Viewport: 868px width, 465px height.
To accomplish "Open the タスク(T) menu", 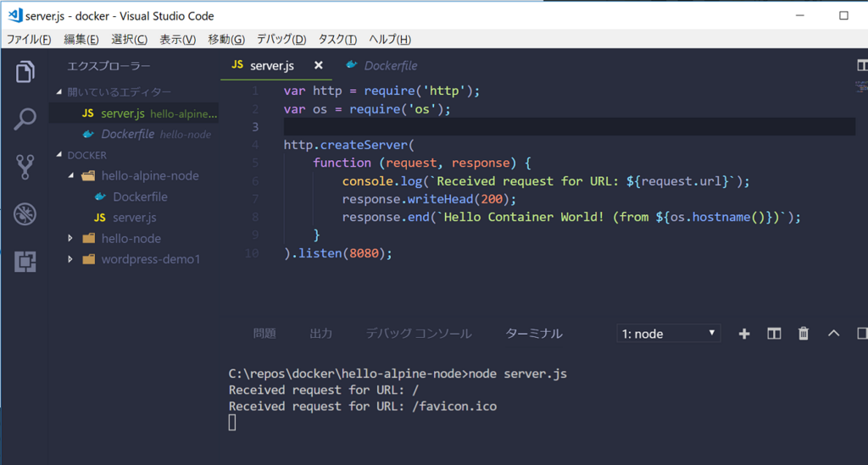I will click(337, 39).
